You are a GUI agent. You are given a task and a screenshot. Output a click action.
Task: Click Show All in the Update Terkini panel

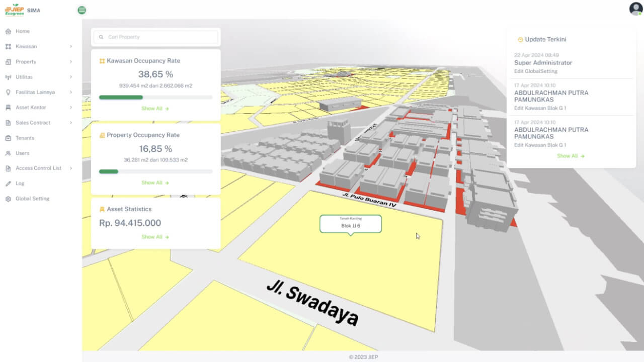571,156
